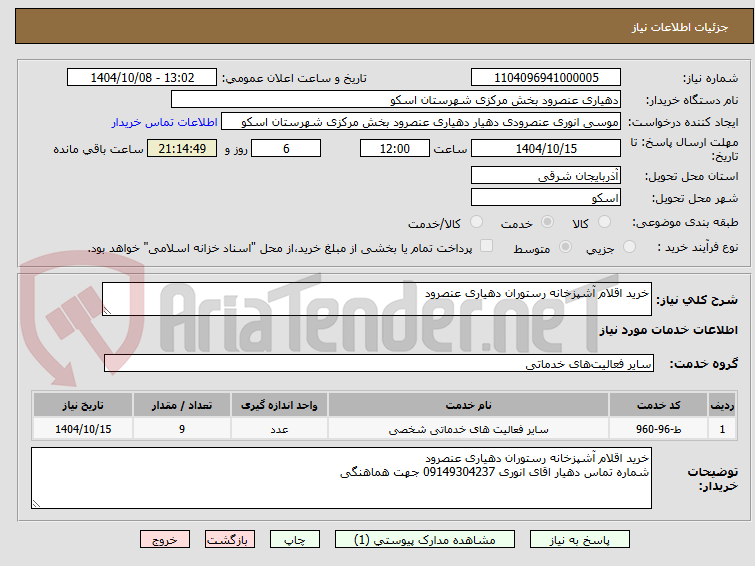This screenshot has height=566, width=755.
Task: Click the تاریخ نیاز column header
Action: click(83, 405)
